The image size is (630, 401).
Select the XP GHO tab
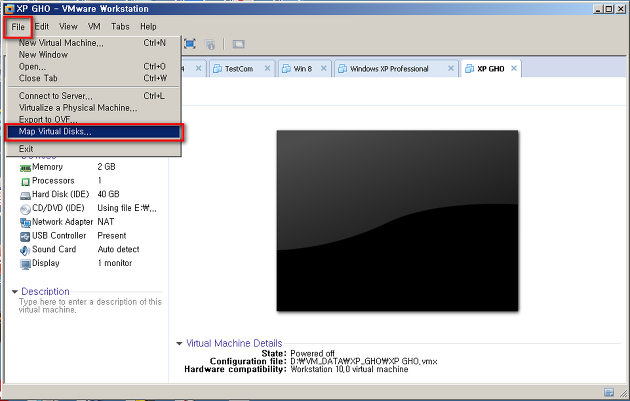[491, 69]
